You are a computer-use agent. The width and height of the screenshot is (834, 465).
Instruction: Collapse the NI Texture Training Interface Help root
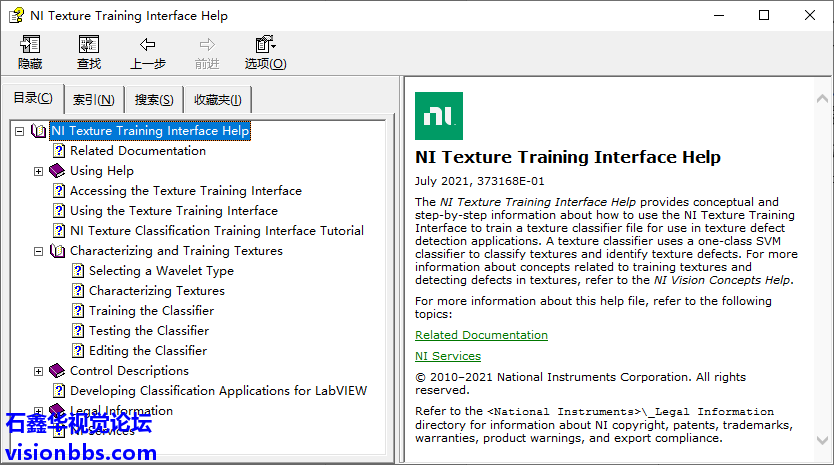point(20,131)
